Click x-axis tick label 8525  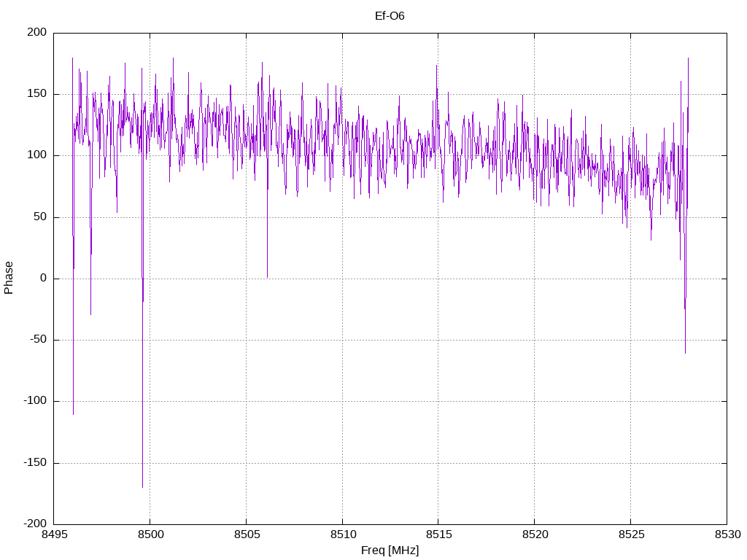(631, 534)
